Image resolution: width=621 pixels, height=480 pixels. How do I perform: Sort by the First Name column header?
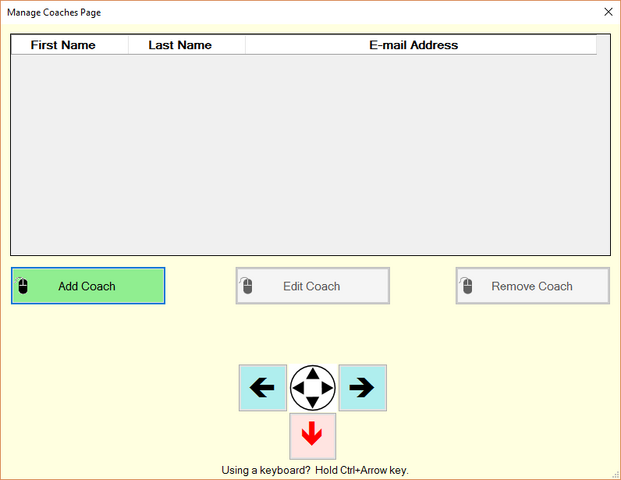(70, 45)
